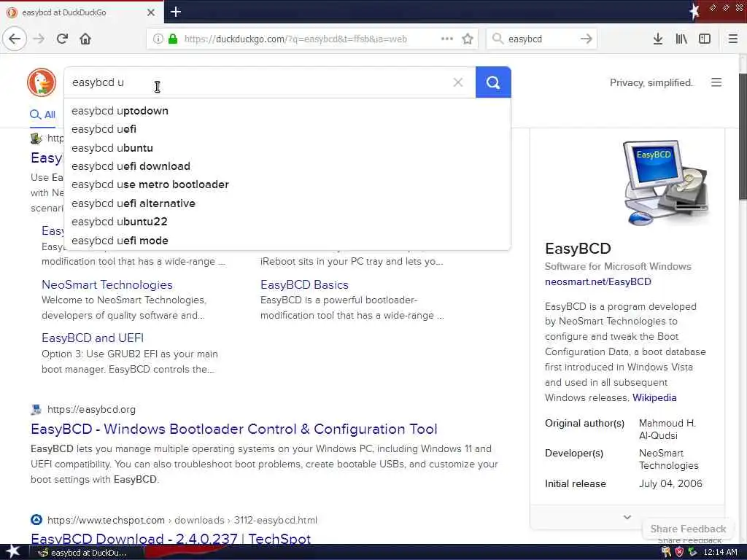The height and width of the screenshot is (560, 747).
Task: Bookmark this page with the star
Action: coord(468,39)
